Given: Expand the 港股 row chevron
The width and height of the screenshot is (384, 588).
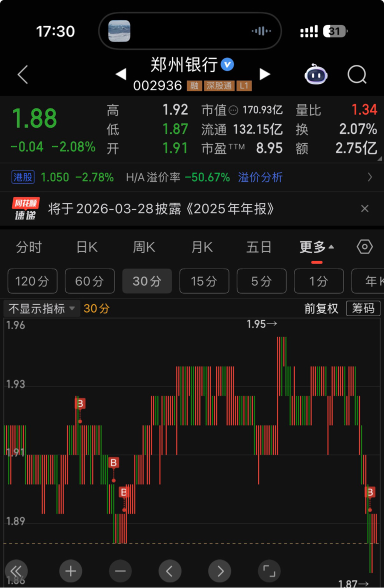Looking at the screenshot, I should (x=369, y=177).
